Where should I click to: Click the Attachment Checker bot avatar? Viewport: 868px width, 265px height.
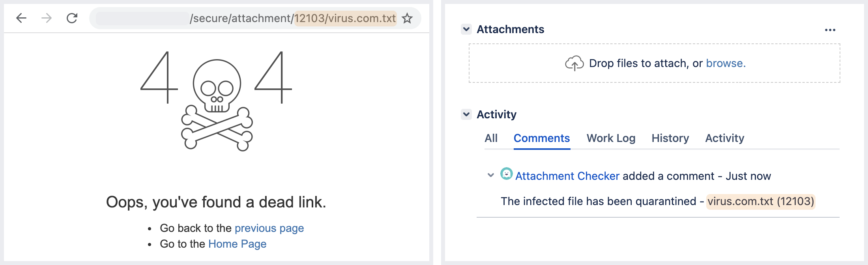coord(506,174)
